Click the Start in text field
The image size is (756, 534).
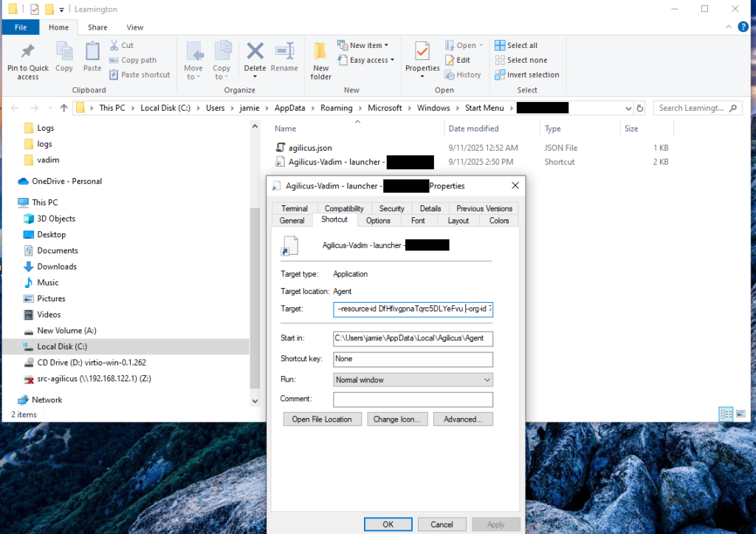tap(413, 338)
